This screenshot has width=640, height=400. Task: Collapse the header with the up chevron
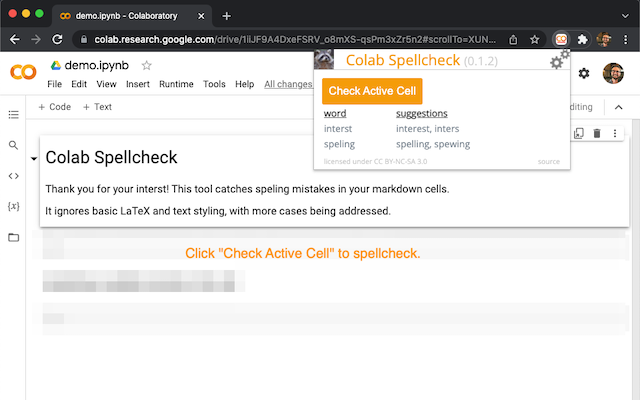618,107
